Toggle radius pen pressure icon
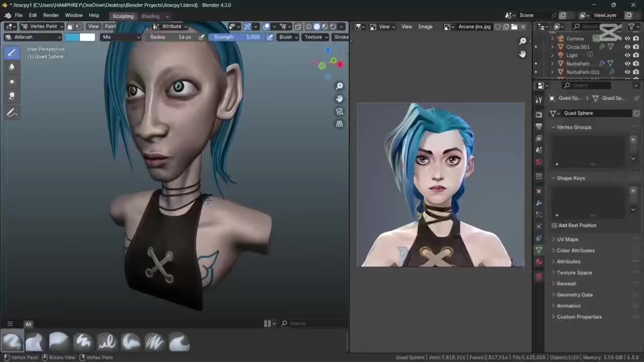 (202, 37)
